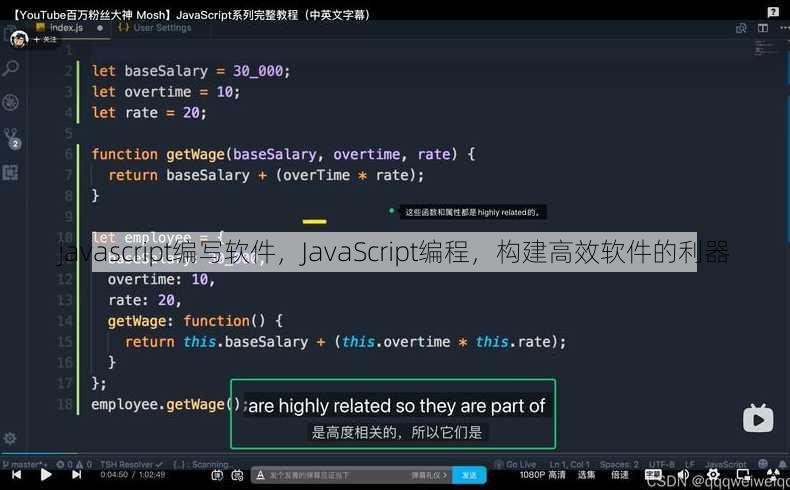Click the code minimap in the editor
This screenshot has width=790, height=490.
[x=766, y=48]
